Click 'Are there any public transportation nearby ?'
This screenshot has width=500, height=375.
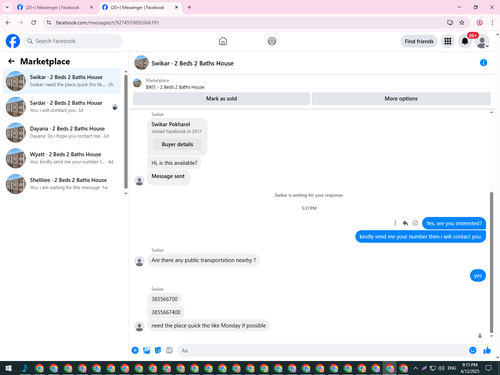pyautogui.click(x=204, y=260)
